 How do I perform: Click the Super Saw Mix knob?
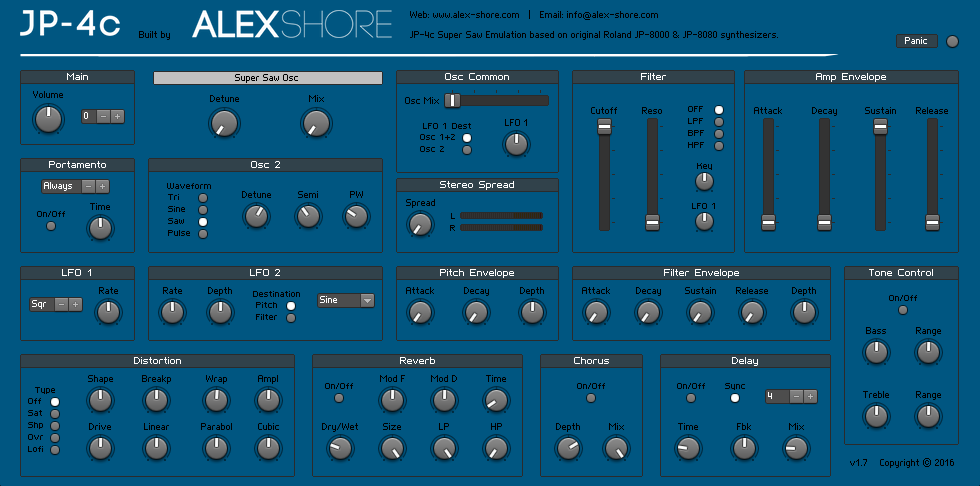(316, 124)
